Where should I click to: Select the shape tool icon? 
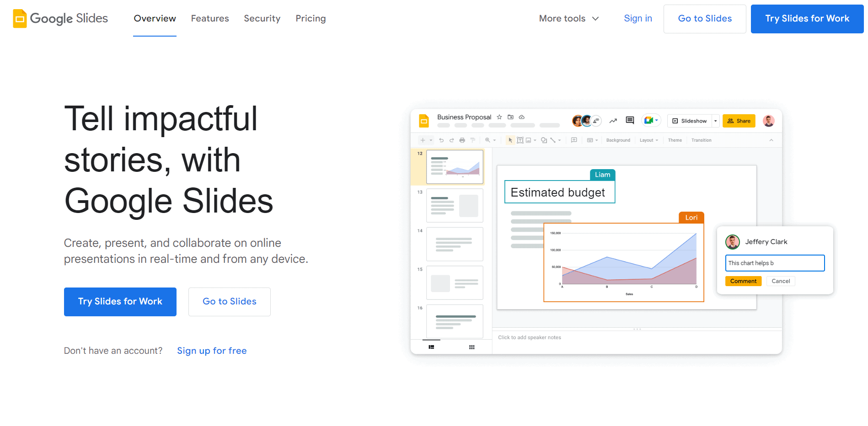click(x=544, y=140)
